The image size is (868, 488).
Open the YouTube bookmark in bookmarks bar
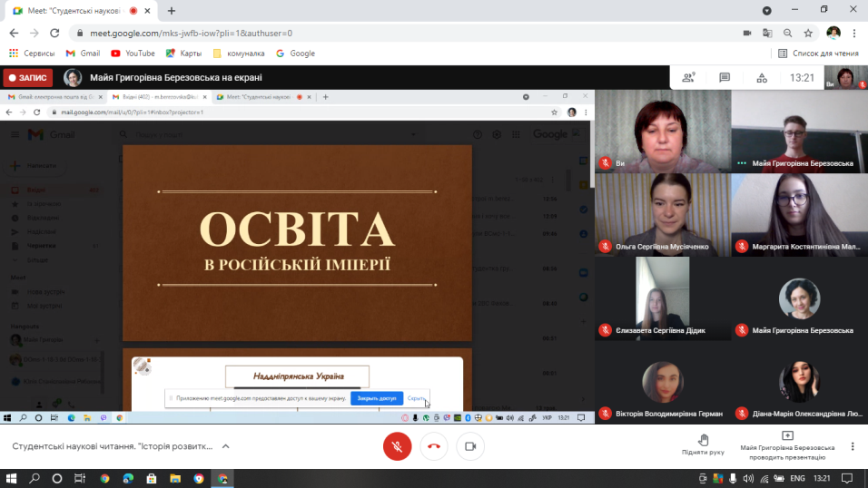click(133, 54)
